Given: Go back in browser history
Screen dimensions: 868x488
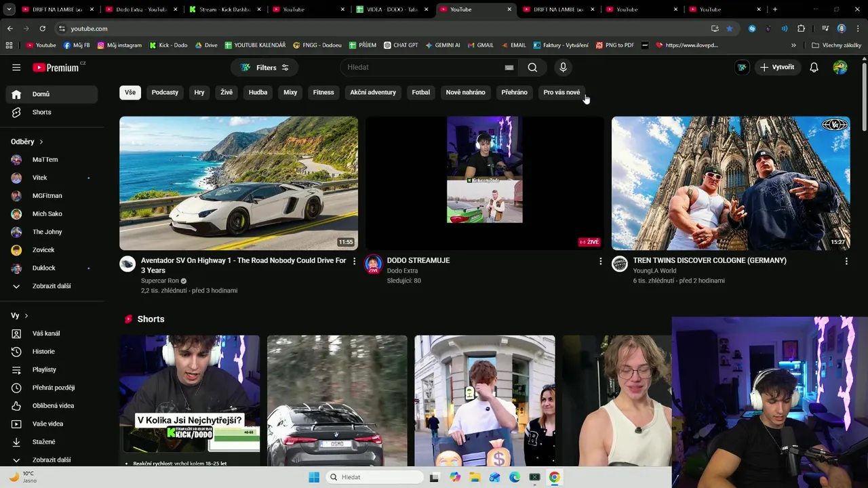Looking at the screenshot, I should coord(9,28).
